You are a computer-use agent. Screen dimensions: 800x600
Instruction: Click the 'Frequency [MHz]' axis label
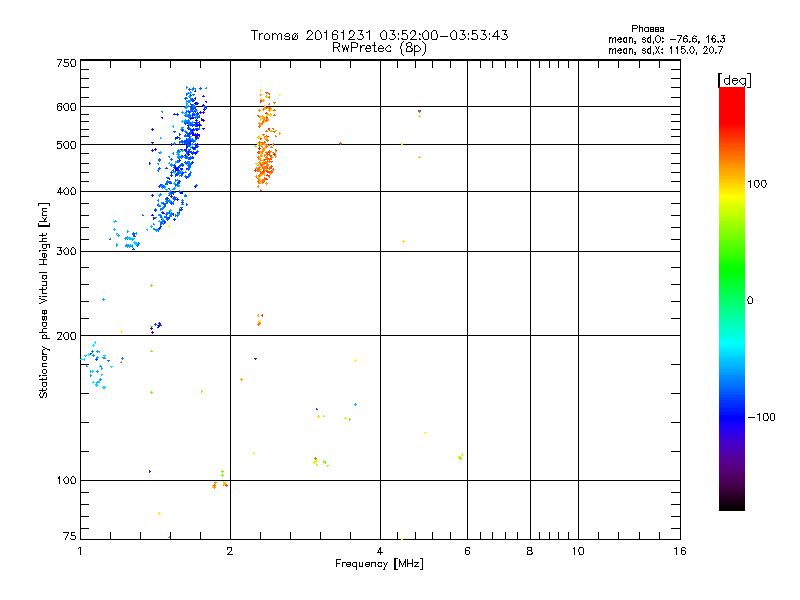click(x=380, y=564)
